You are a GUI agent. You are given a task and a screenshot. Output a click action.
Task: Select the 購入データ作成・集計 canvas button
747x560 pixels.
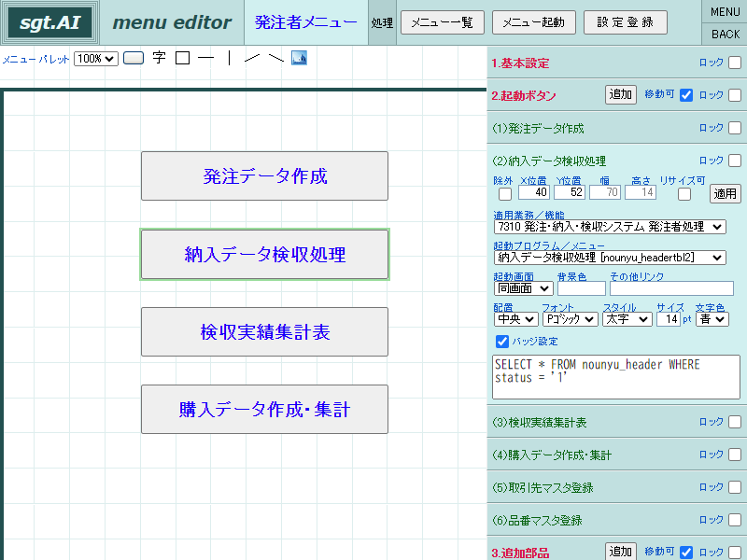tap(264, 410)
